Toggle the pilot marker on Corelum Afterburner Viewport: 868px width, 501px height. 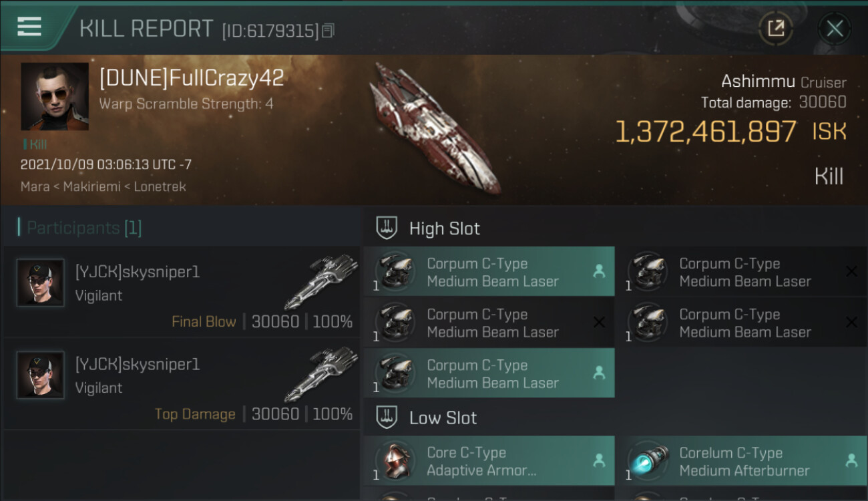click(851, 460)
